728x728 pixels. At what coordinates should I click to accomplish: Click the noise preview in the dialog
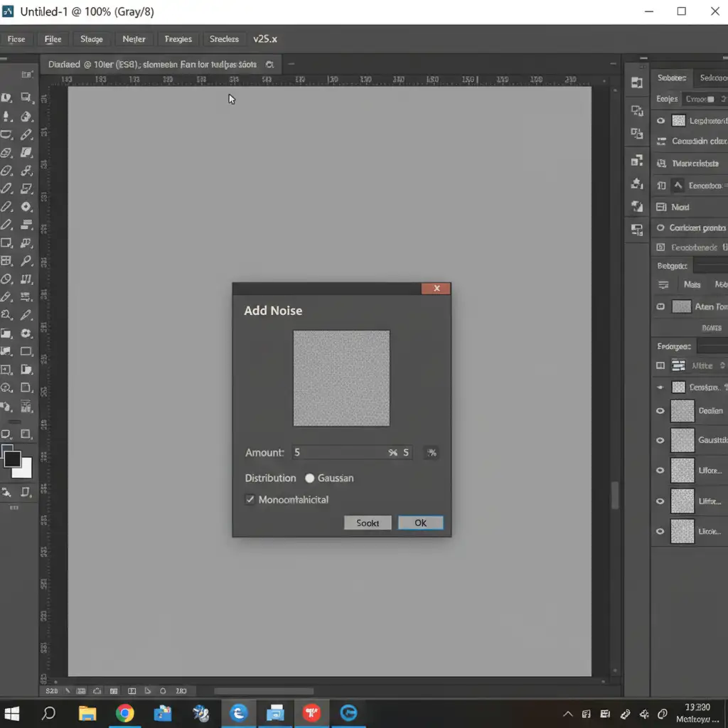(341, 378)
